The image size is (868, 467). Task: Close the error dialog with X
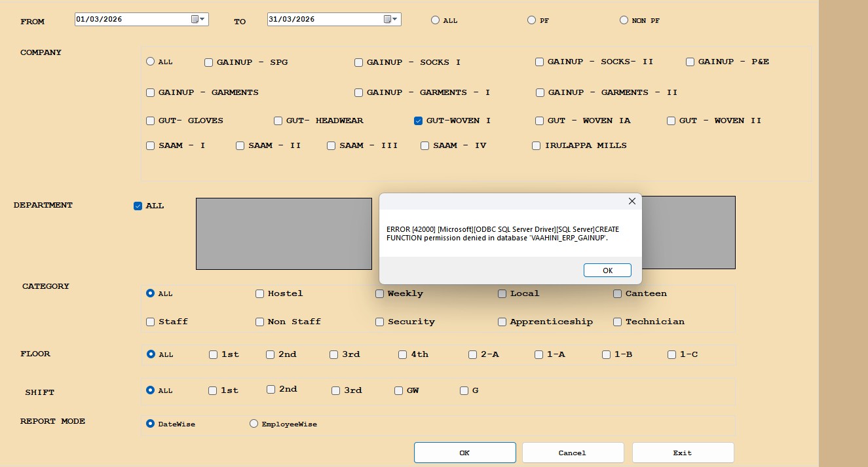coord(632,202)
